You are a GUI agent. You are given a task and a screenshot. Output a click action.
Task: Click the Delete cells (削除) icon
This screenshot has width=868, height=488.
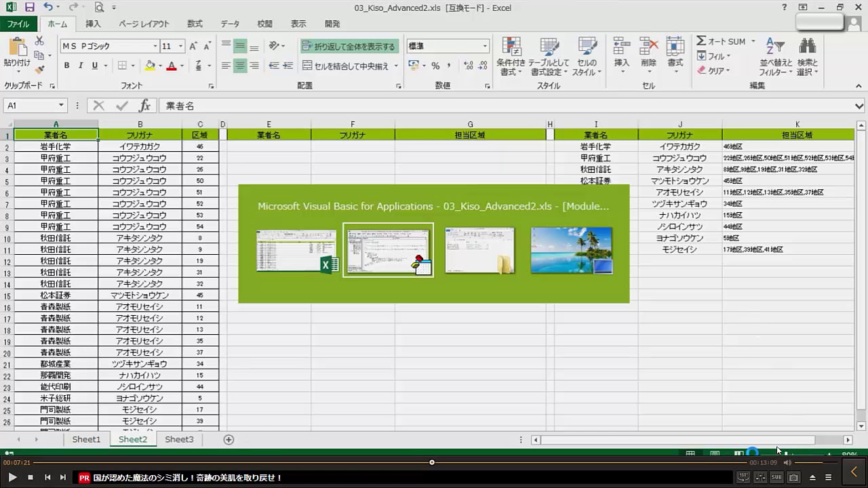tap(648, 55)
